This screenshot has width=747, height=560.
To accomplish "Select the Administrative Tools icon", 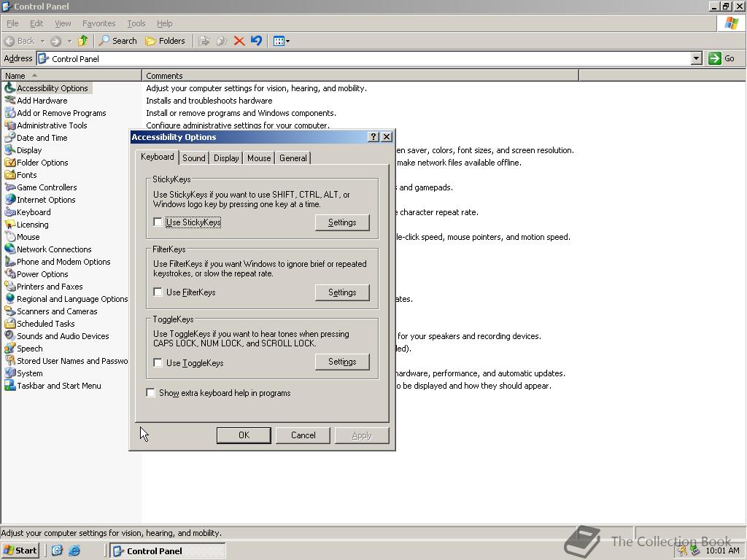I will tap(9, 125).
